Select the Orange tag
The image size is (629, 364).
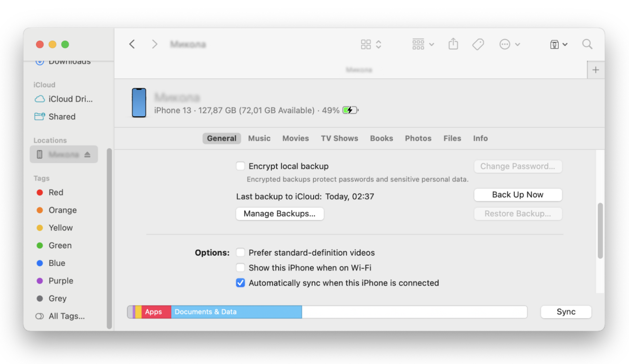(x=56, y=210)
